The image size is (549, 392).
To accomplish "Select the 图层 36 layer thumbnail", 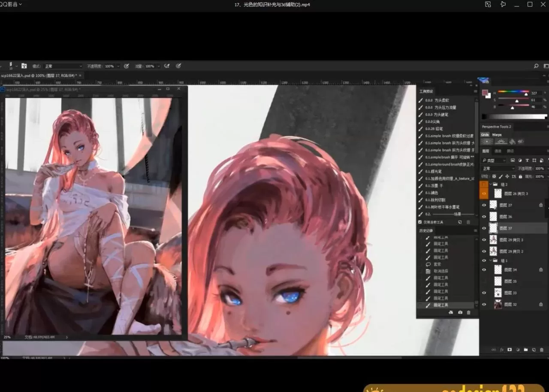I will click(x=493, y=217).
